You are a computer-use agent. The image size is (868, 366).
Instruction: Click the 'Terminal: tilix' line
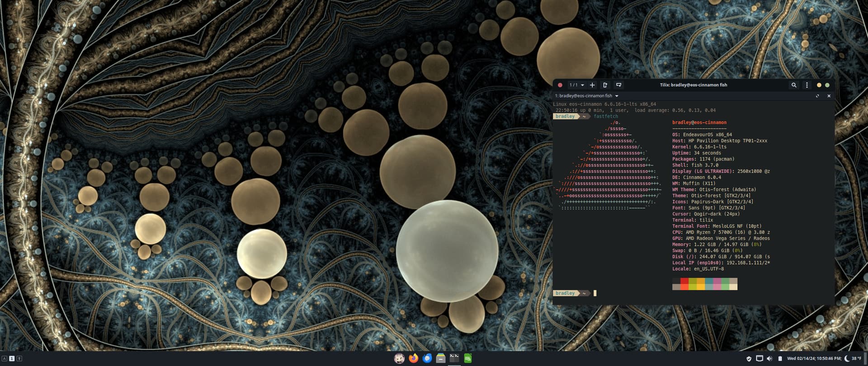click(x=693, y=220)
